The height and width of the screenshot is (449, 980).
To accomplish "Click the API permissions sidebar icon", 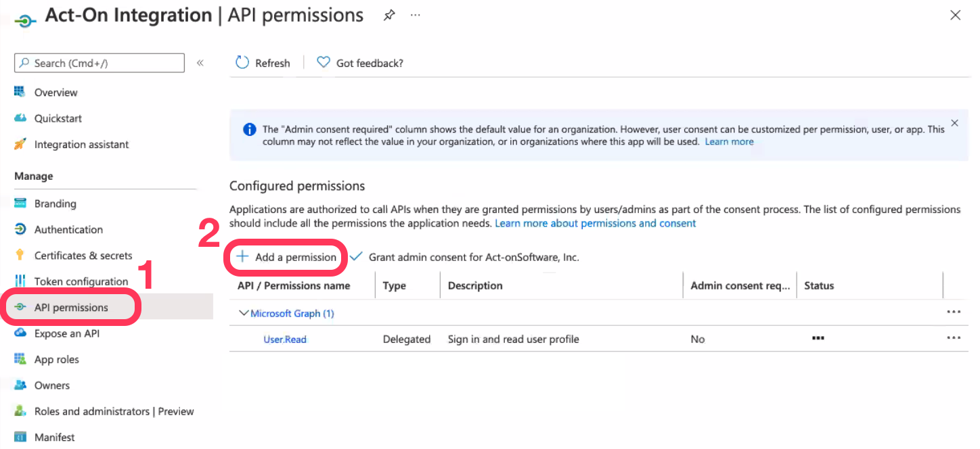I will (20, 307).
